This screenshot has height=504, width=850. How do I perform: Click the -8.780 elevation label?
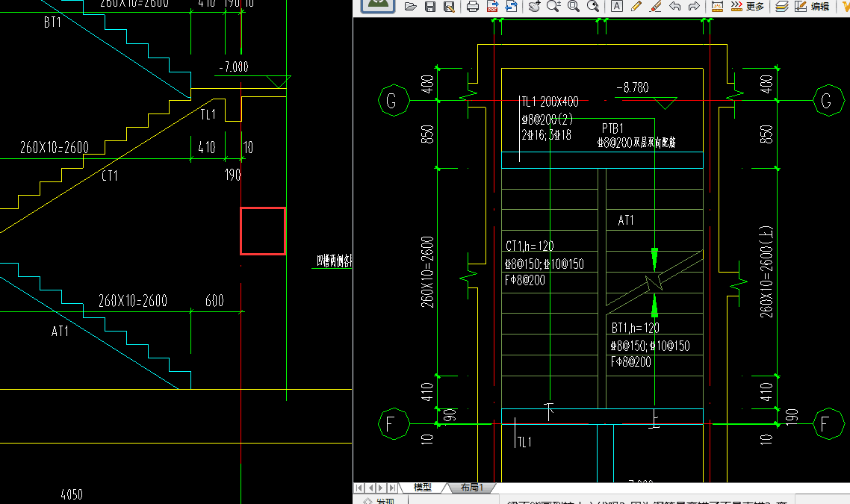tap(633, 88)
